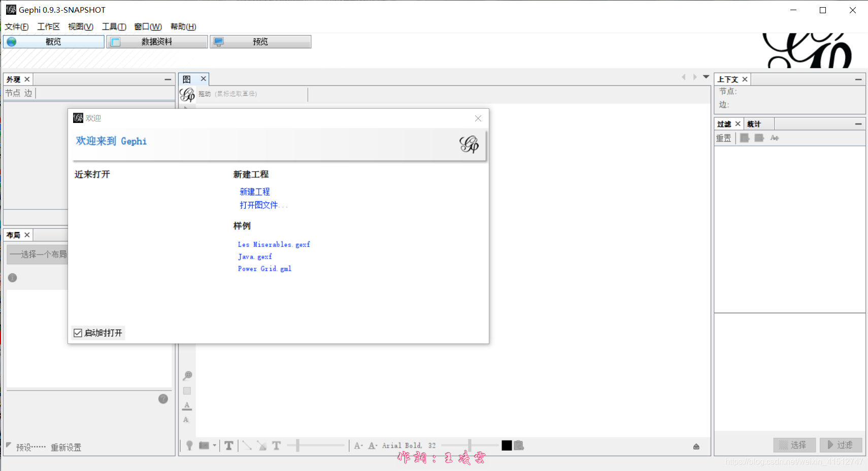The image size is (868, 471).
Task: Open the 预设 presets menu
Action: tap(30, 447)
